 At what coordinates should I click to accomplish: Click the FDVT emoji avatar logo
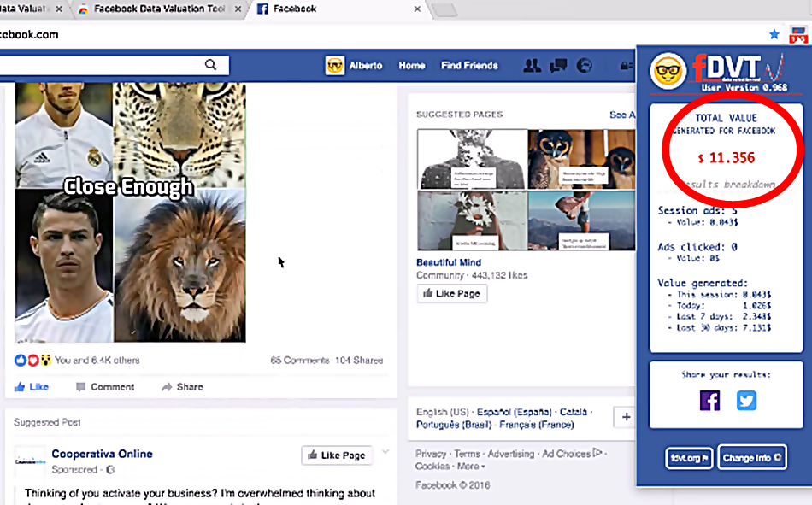point(668,71)
